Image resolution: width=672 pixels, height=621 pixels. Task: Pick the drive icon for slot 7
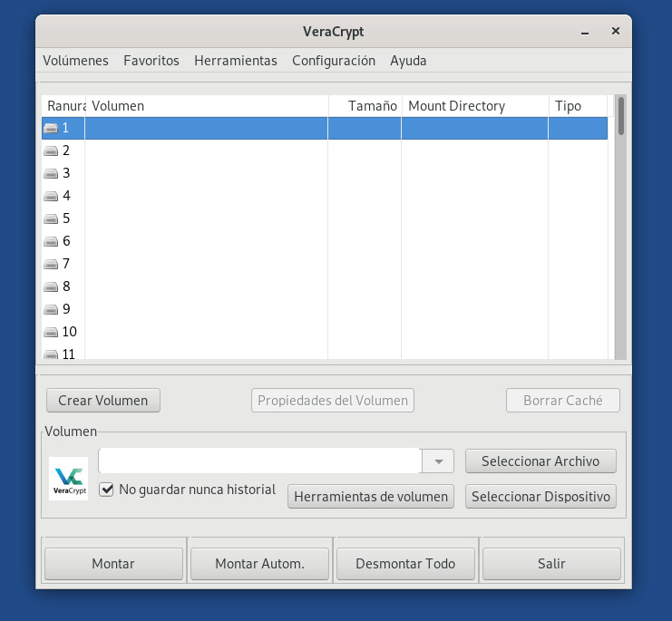point(51,264)
